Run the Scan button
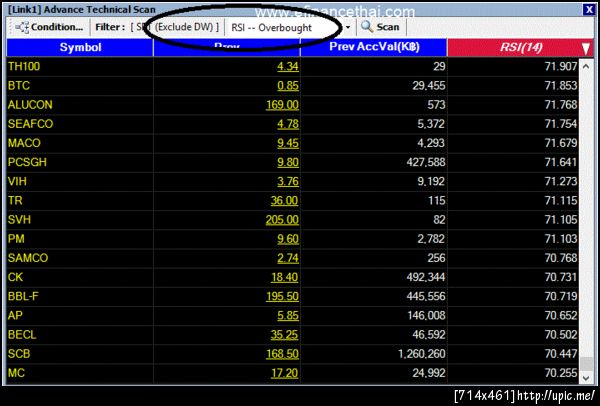Image resolution: width=600 pixels, height=406 pixels. click(x=380, y=27)
